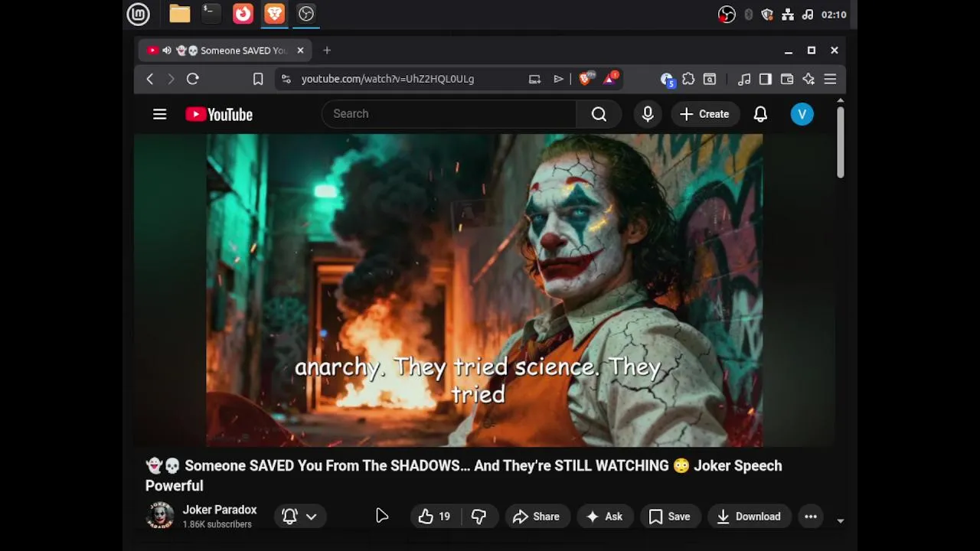Click the Joker video player to pause
This screenshot has height=551, width=980.
pyautogui.click(x=484, y=291)
